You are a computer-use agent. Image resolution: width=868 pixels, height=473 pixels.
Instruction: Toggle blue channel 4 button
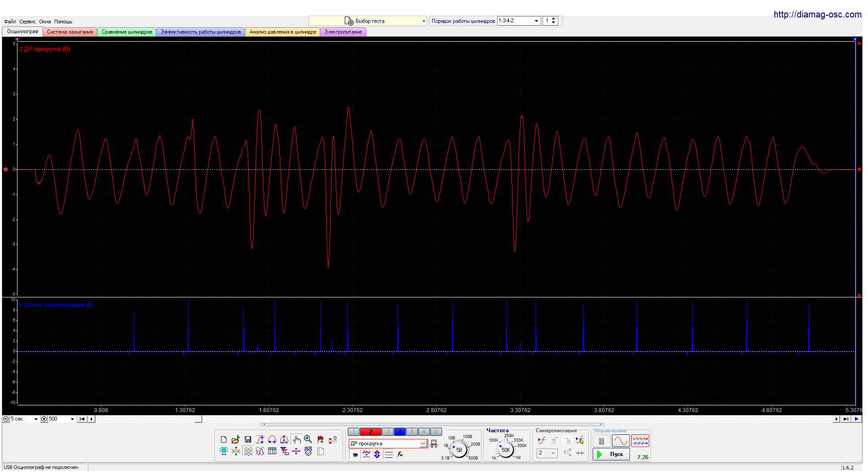point(400,432)
